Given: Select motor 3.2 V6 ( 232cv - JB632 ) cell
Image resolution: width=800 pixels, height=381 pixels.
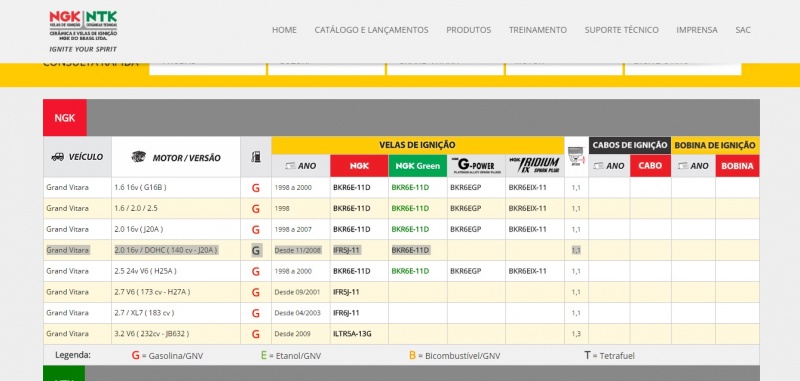Looking at the screenshot, I should 176,334.
